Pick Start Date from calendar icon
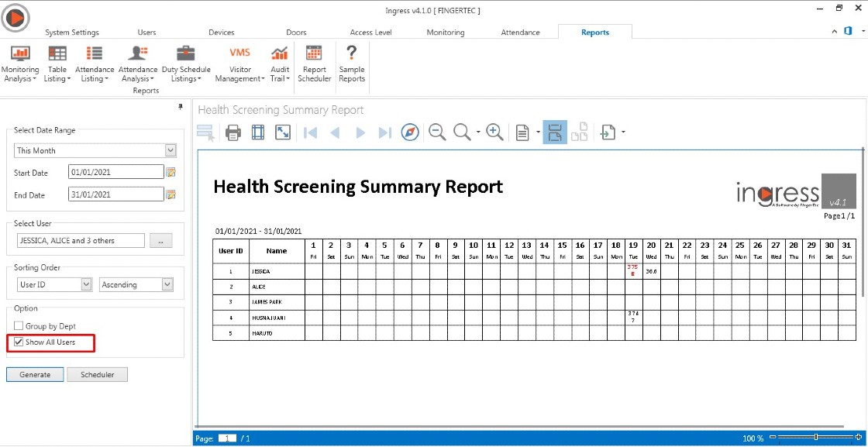Screen dimensions: 868x447 (171, 172)
